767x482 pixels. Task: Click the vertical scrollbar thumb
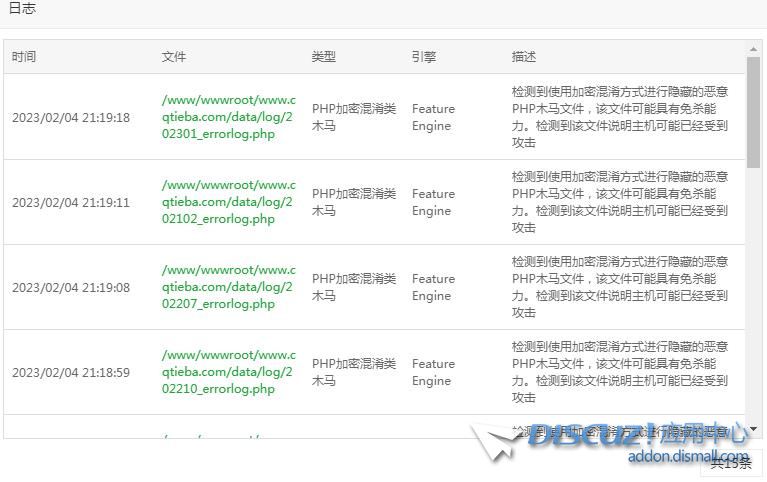[x=753, y=113]
